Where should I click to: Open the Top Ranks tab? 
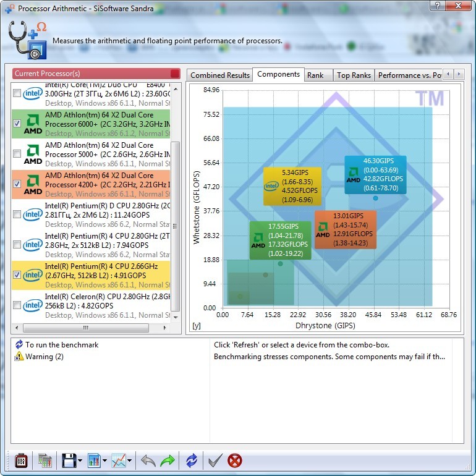(x=354, y=75)
